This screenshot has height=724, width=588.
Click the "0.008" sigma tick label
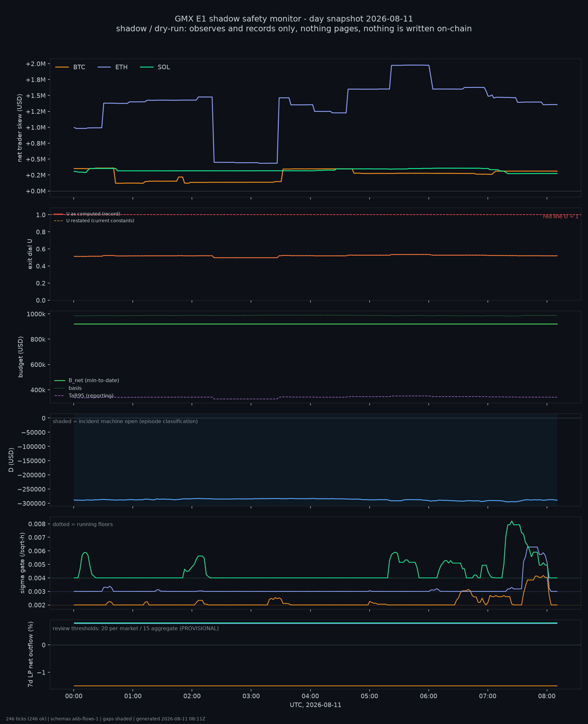[x=37, y=525]
